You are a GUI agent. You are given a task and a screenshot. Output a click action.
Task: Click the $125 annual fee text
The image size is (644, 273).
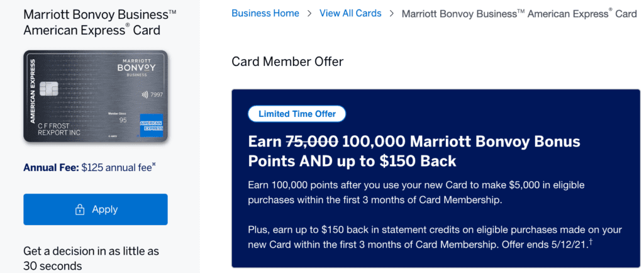pyautogui.click(x=117, y=168)
